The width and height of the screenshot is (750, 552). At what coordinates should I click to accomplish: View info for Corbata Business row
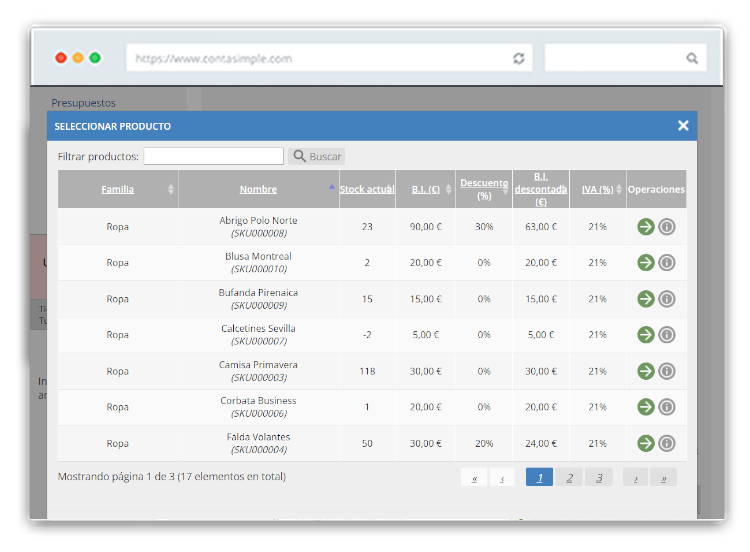pos(667,407)
